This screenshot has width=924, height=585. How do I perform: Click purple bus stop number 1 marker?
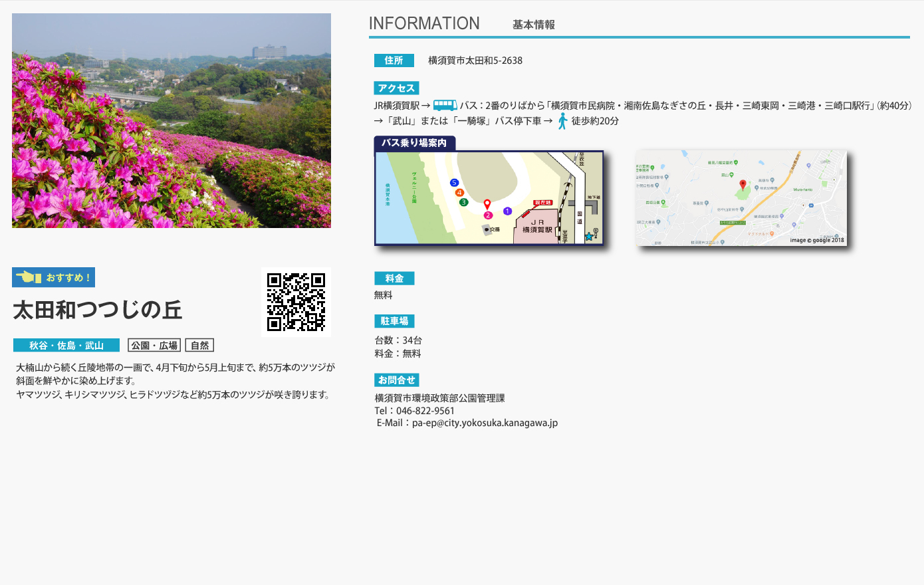coord(507,211)
